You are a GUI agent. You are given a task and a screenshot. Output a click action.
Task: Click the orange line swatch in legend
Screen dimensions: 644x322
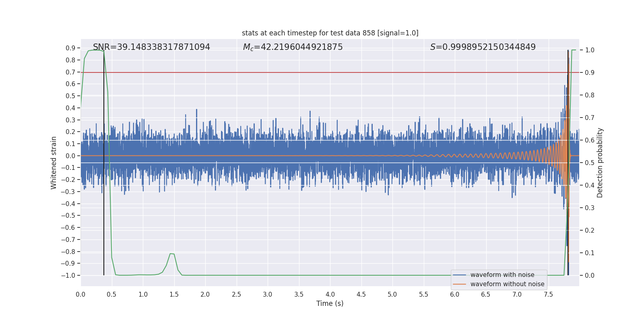pyautogui.click(x=459, y=284)
